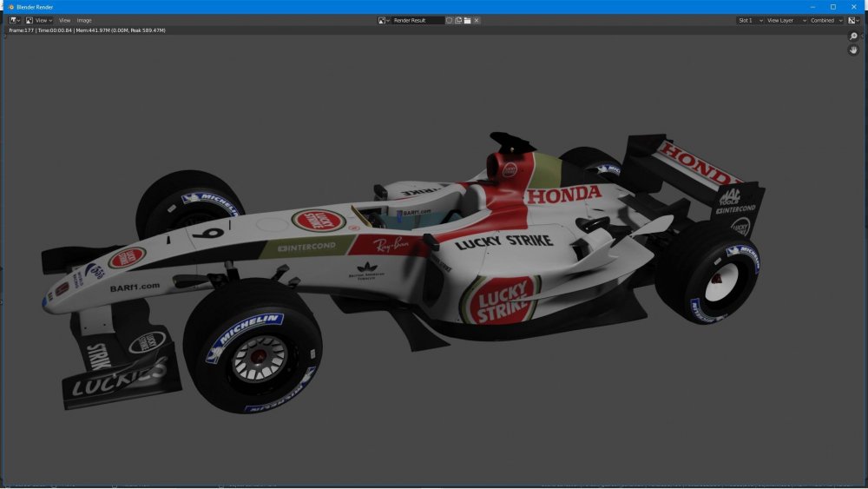Click the frame and memory status text

[x=87, y=30]
